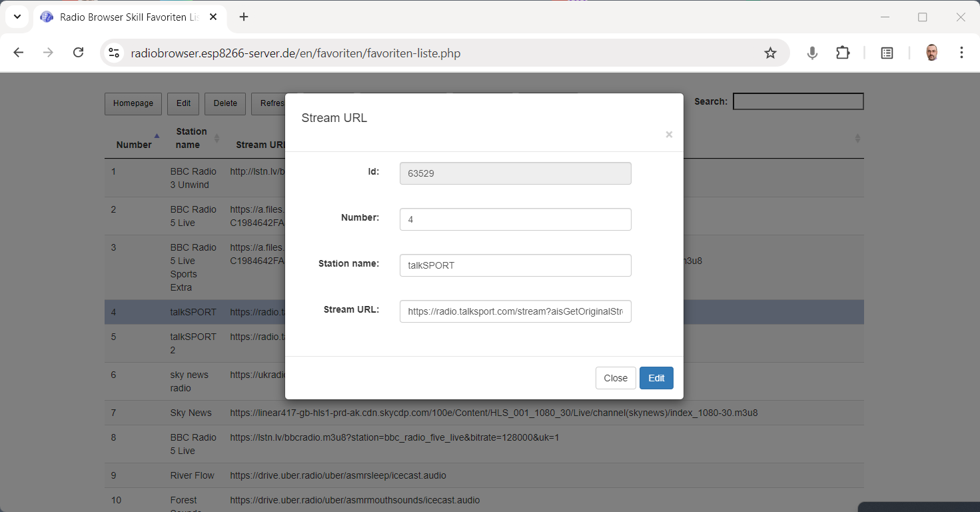
Task: Select the talkSPORT 2 row
Action: [x=484, y=343]
